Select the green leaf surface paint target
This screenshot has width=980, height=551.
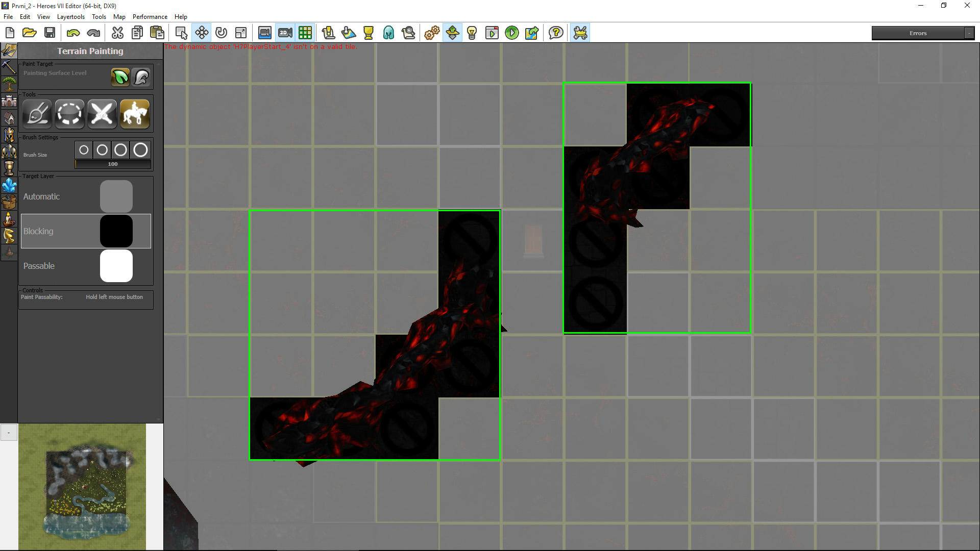(x=120, y=77)
